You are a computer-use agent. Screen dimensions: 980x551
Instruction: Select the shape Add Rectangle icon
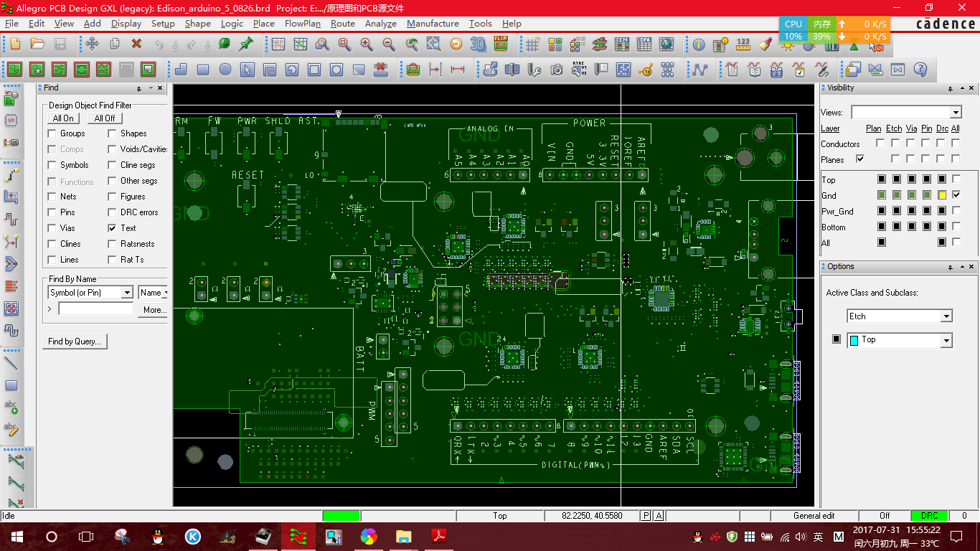pos(203,70)
